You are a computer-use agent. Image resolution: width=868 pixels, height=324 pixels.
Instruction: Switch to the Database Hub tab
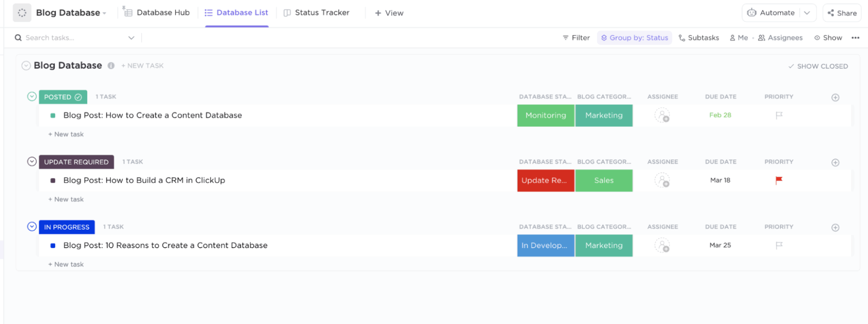(x=156, y=13)
